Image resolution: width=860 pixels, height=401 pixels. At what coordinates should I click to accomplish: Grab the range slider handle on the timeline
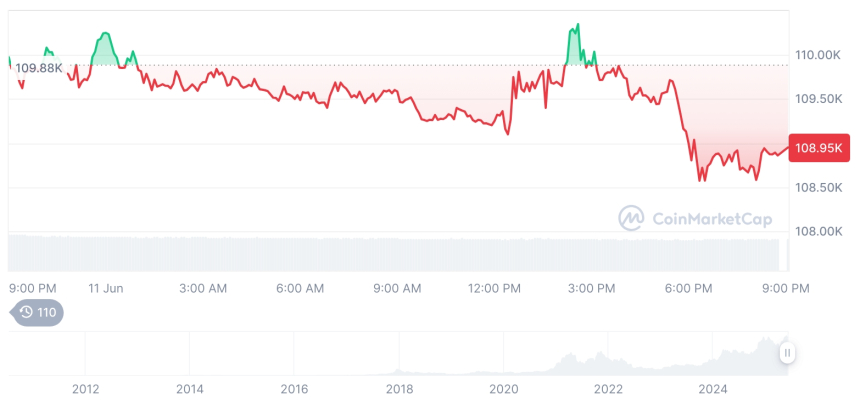coord(788,353)
